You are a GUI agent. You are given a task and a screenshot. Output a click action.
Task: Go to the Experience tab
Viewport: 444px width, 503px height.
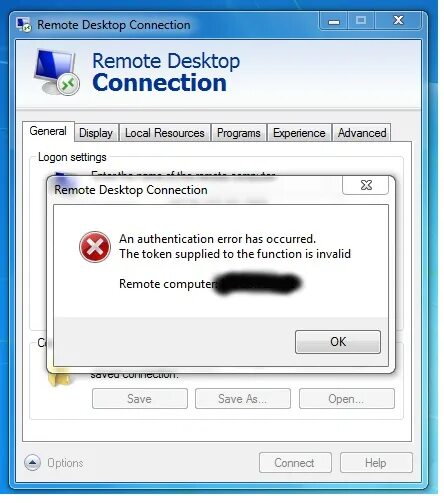point(299,133)
